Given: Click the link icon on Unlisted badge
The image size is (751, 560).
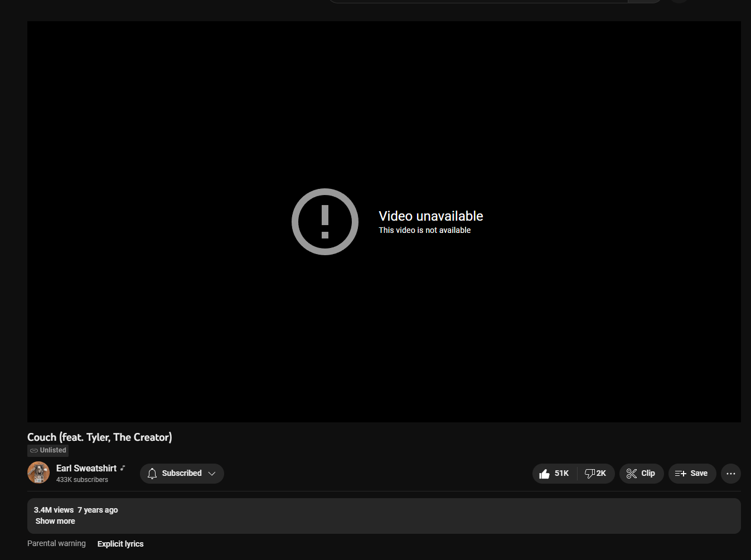Looking at the screenshot, I should coord(34,450).
